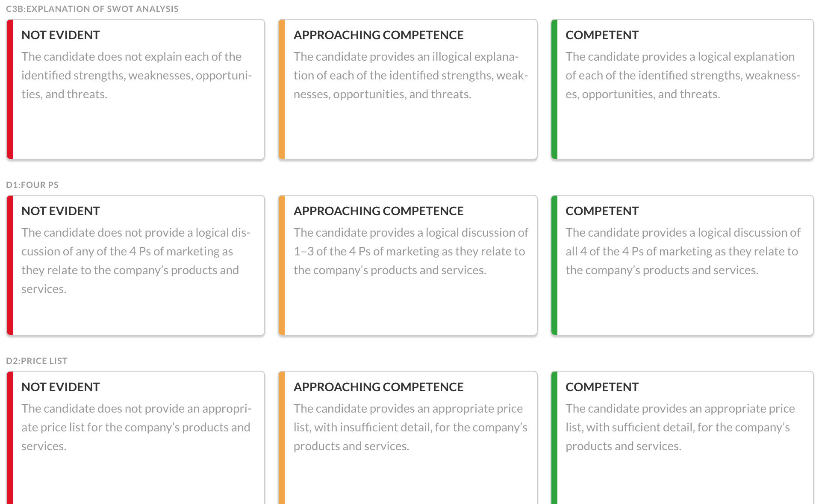Select C3B Approaching Competence card
Image resolution: width=819 pixels, height=504 pixels.
(x=408, y=89)
